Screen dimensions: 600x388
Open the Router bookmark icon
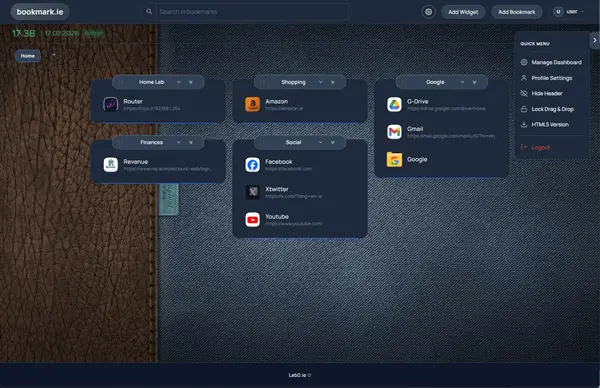[111, 104]
